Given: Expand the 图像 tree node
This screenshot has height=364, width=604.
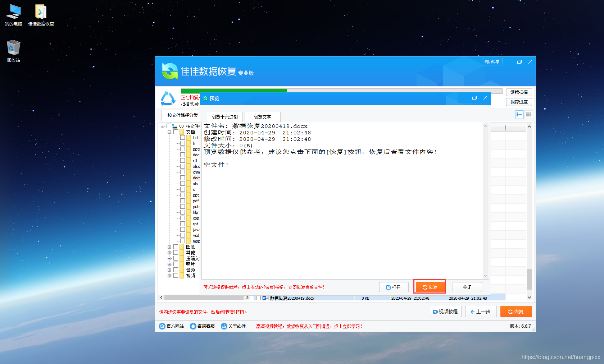Looking at the screenshot, I should click(x=169, y=247).
